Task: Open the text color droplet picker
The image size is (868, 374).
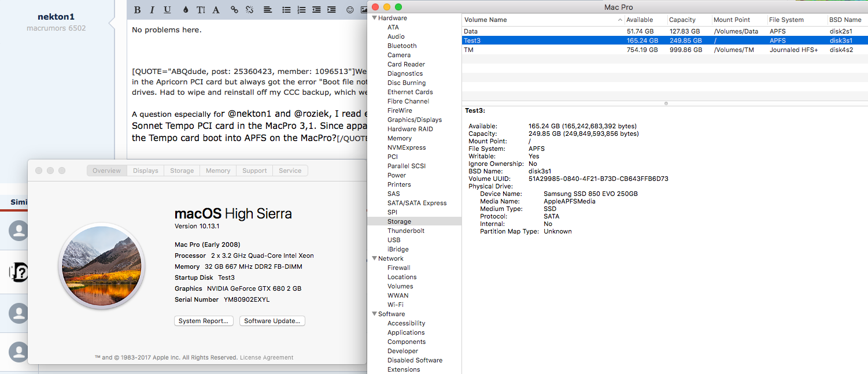Action: [x=186, y=10]
